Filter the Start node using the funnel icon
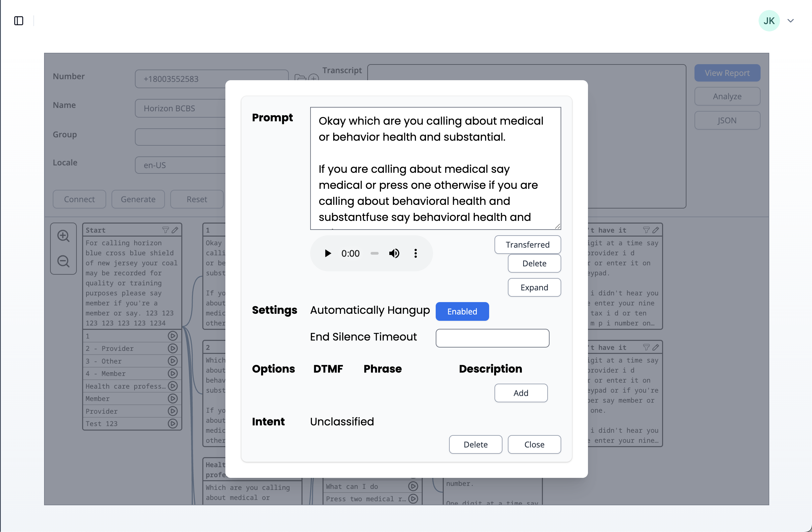This screenshot has width=812, height=532. coord(166,230)
